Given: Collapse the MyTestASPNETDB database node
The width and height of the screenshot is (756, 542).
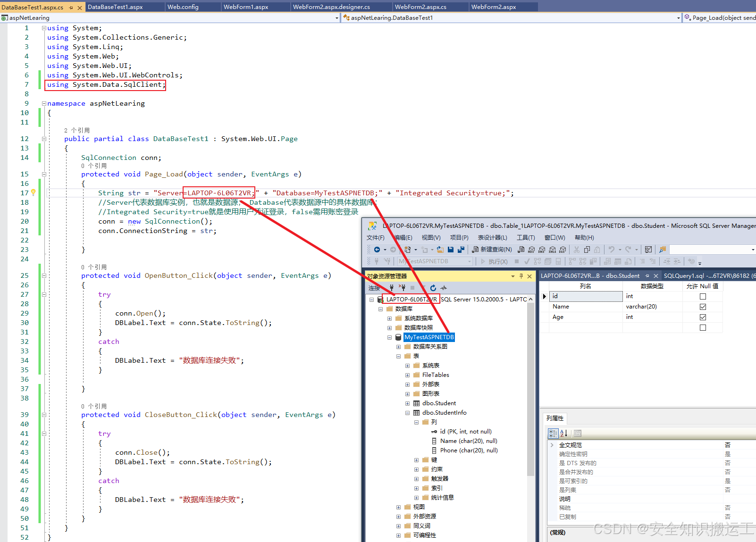Looking at the screenshot, I should tap(389, 337).
